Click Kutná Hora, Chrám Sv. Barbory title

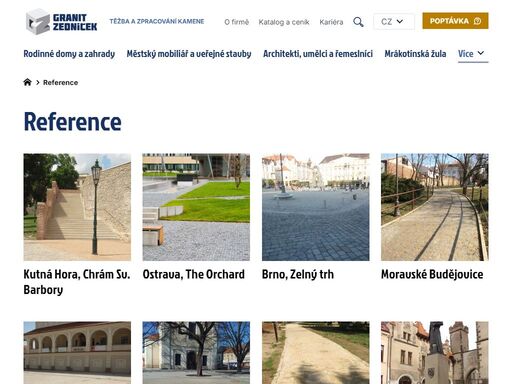click(77, 282)
